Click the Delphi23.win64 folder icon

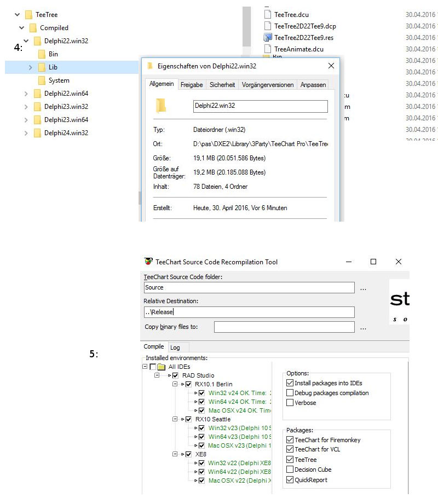[37, 120]
